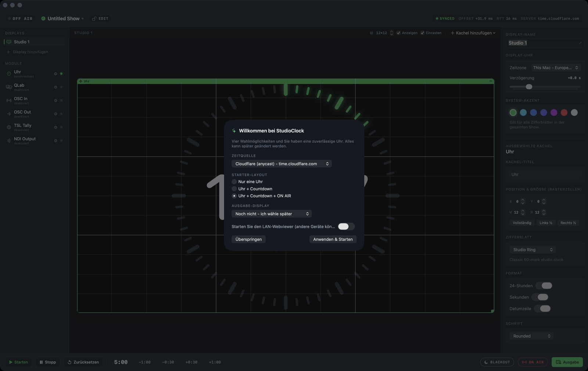Viewport: 588px width, 371px height.
Task: Open settings gear for Uhr module
Action: click(x=55, y=74)
